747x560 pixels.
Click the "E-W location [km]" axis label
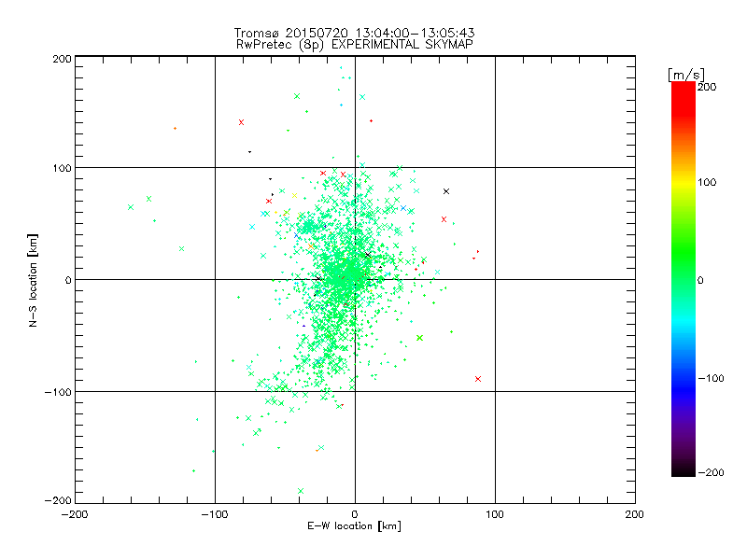(354, 526)
